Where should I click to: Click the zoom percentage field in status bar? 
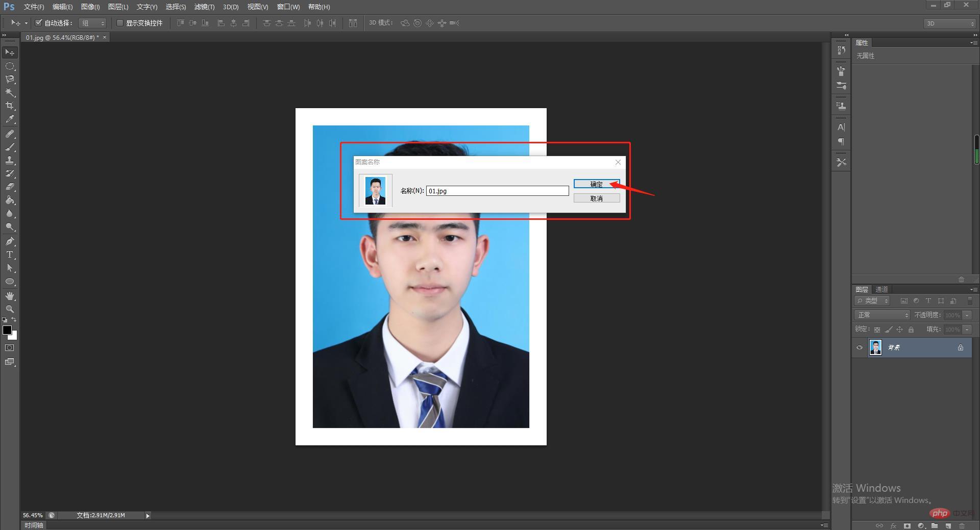33,515
